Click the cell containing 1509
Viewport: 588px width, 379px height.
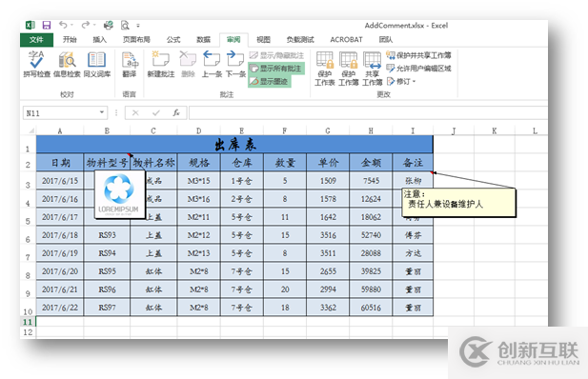point(328,181)
